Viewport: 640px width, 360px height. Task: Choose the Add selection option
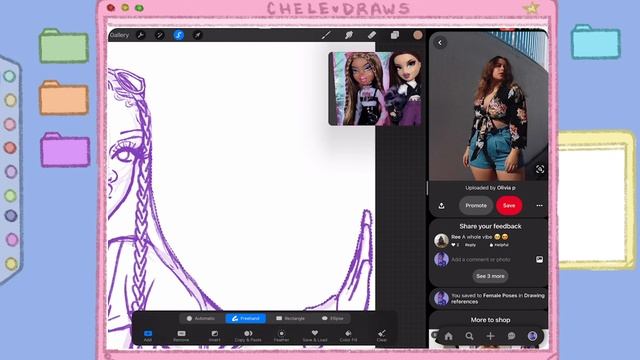[148, 336]
